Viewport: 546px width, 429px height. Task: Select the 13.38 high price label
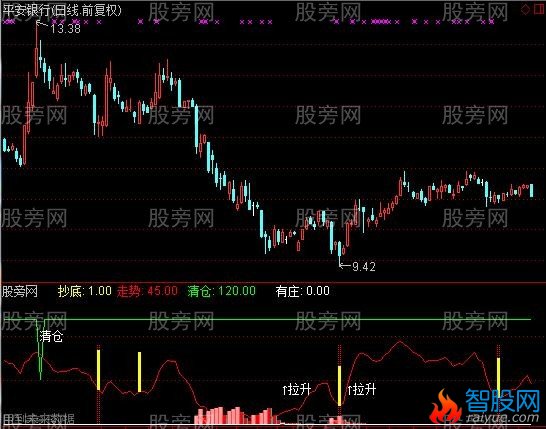(x=65, y=29)
